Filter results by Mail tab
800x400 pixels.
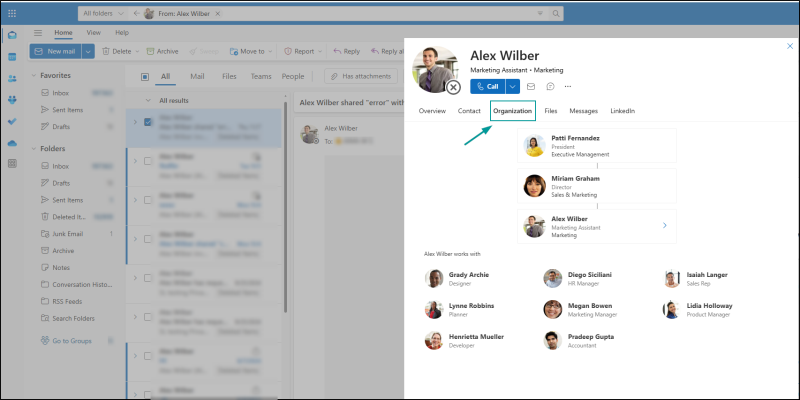[x=197, y=77]
